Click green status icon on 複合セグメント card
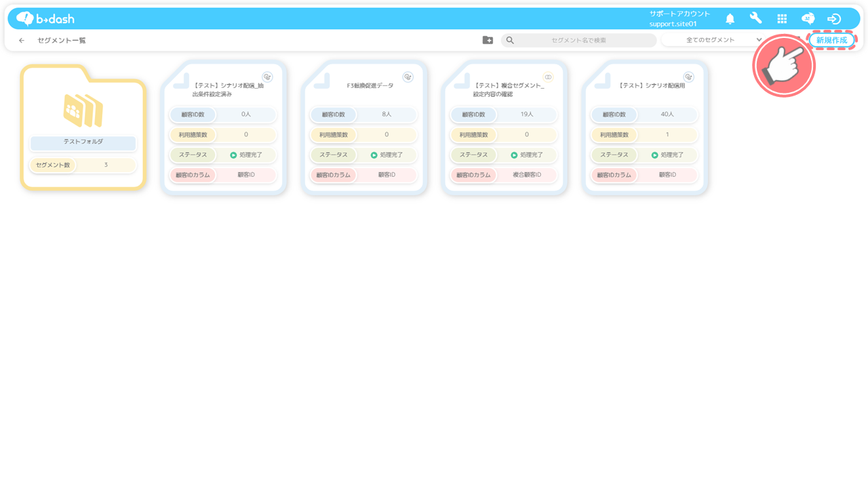 coord(514,155)
